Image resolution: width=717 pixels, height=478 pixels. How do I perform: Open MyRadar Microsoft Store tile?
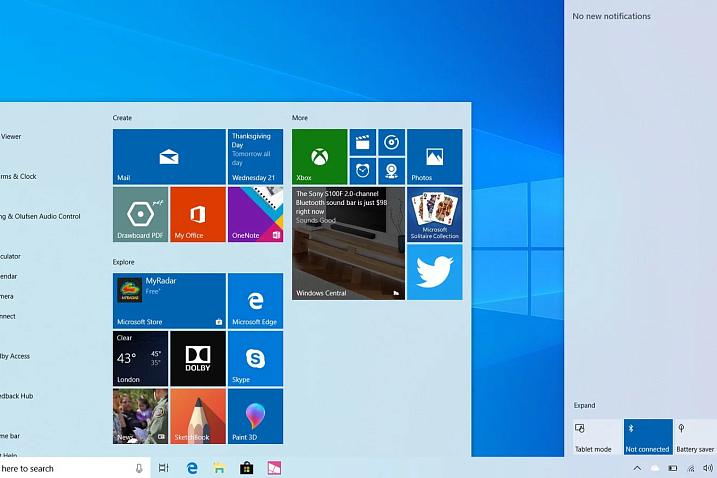[169, 301]
